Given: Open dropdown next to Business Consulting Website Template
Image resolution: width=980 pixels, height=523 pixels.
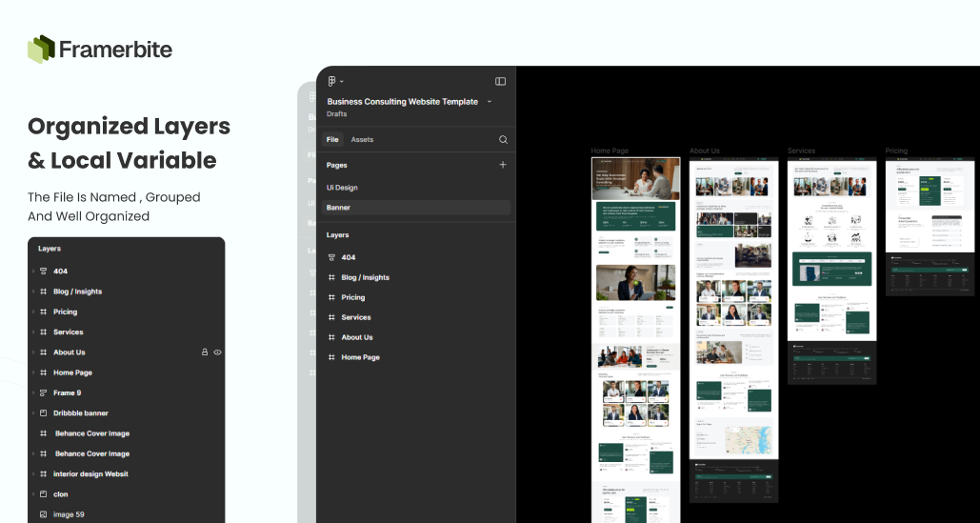Looking at the screenshot, I should tap(490, 102).
